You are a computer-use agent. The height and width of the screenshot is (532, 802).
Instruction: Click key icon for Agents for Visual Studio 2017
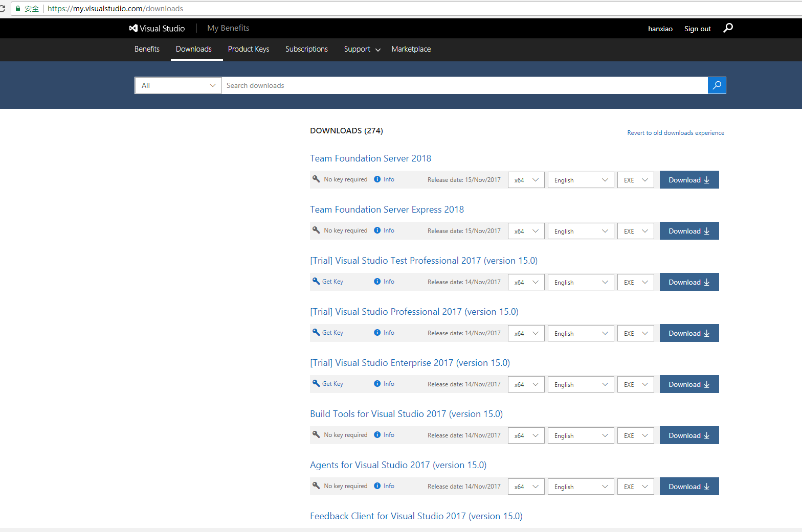point(316,485)
